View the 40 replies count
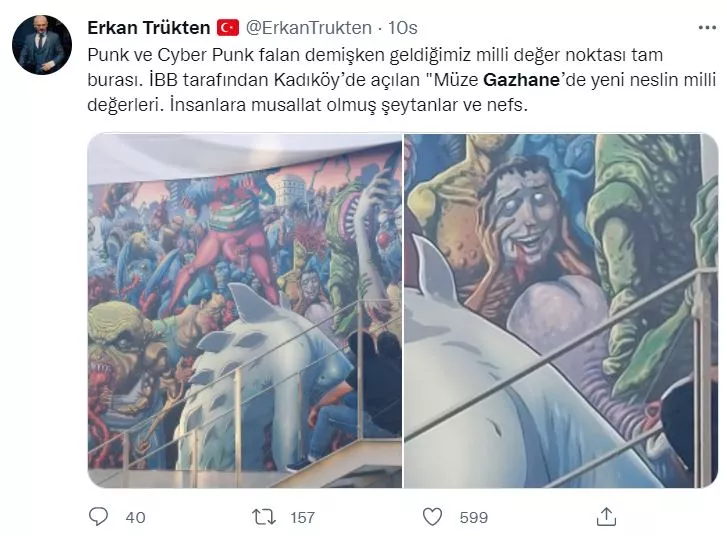 pos(135,517)
